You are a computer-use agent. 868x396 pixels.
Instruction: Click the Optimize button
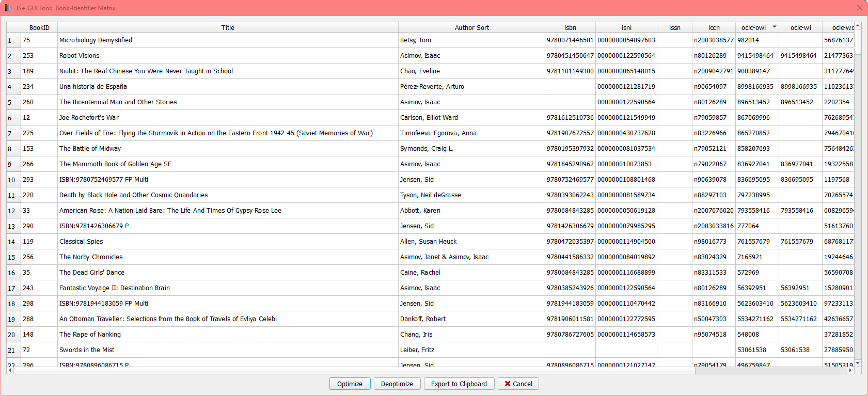(x=350, y=384)
